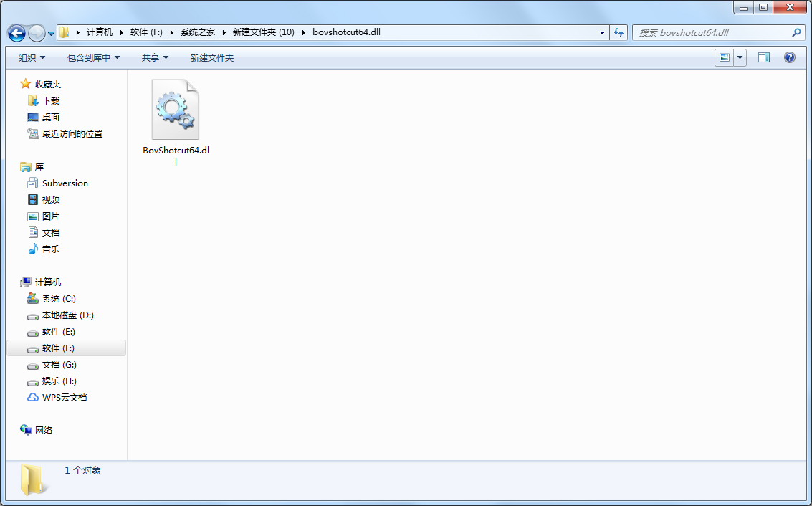The width and height of the screenshot is (812, 506).
Task: Open the 共享 share menu
Action: (x=155, y=57)
